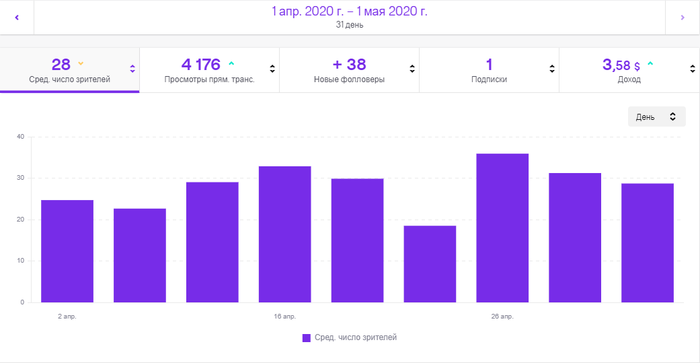700x363 pixels.
Task: Select the eighth bar, about 31 viewers
Action: pos(575,238)
